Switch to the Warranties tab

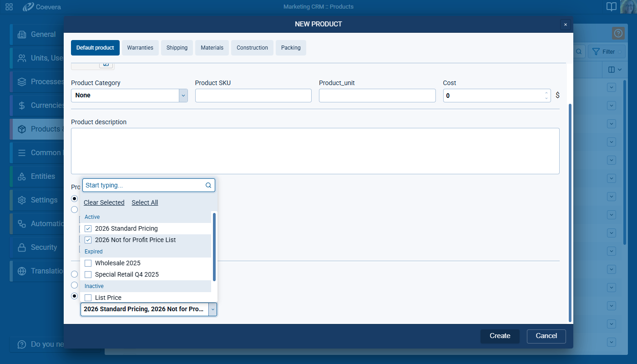[140, 48]
